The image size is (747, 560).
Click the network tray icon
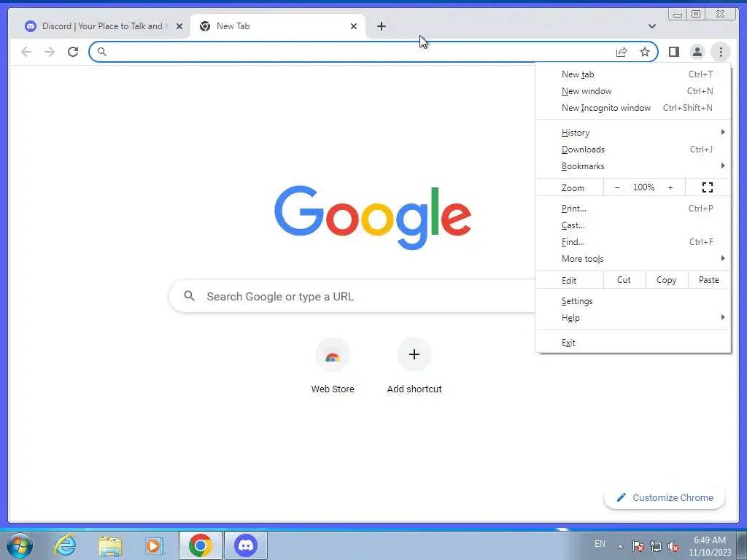pyautogui.click(x=656, y=546)
